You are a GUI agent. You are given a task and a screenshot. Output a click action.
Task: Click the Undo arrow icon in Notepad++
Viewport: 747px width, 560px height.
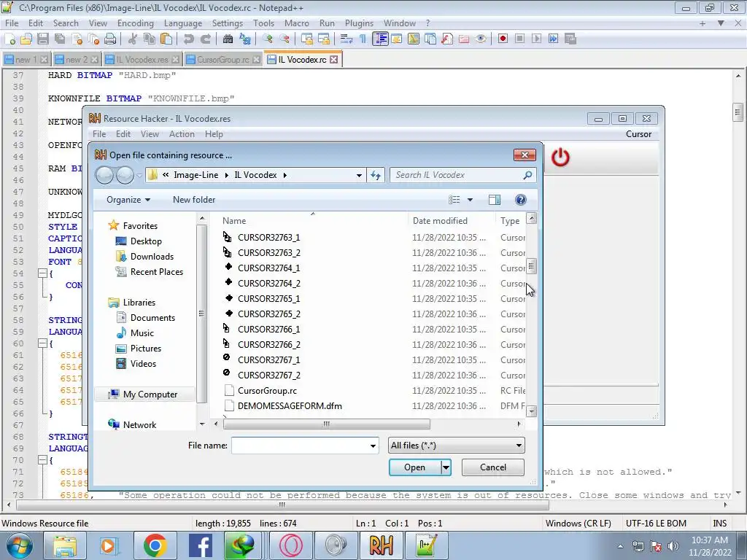click(189, 39)
